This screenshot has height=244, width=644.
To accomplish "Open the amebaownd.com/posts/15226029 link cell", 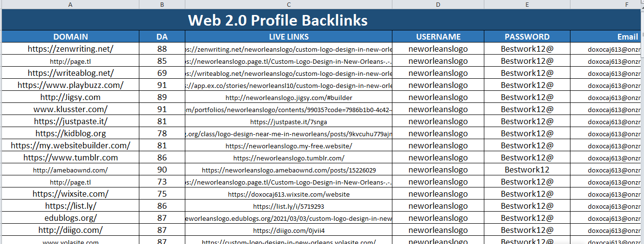I will tap(289, 170).
